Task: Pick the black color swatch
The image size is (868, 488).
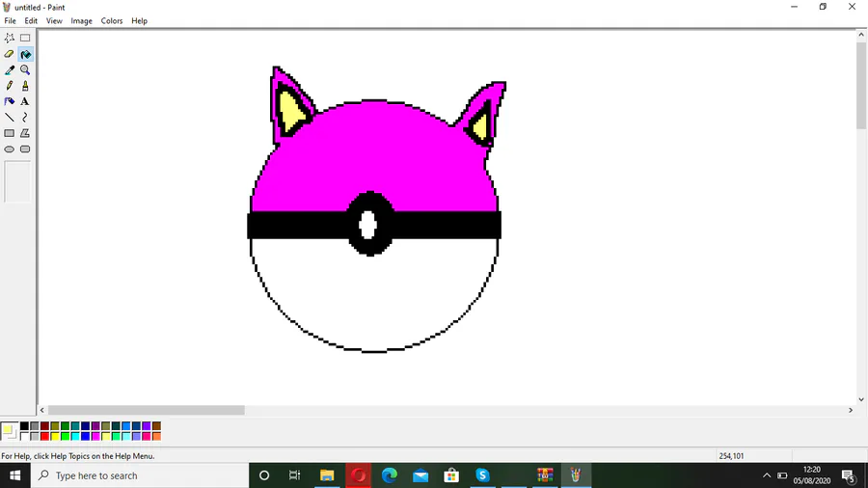Action: click(24, 426)
